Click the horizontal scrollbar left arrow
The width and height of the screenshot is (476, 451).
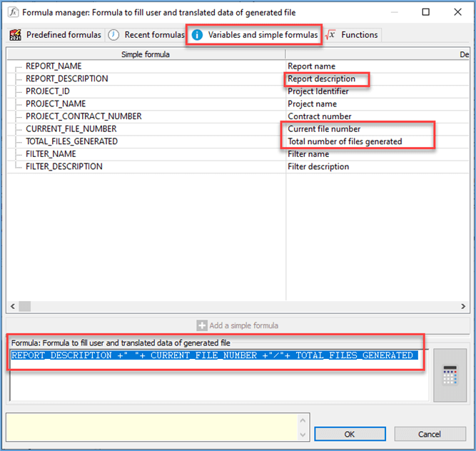[x=13, y=306]
